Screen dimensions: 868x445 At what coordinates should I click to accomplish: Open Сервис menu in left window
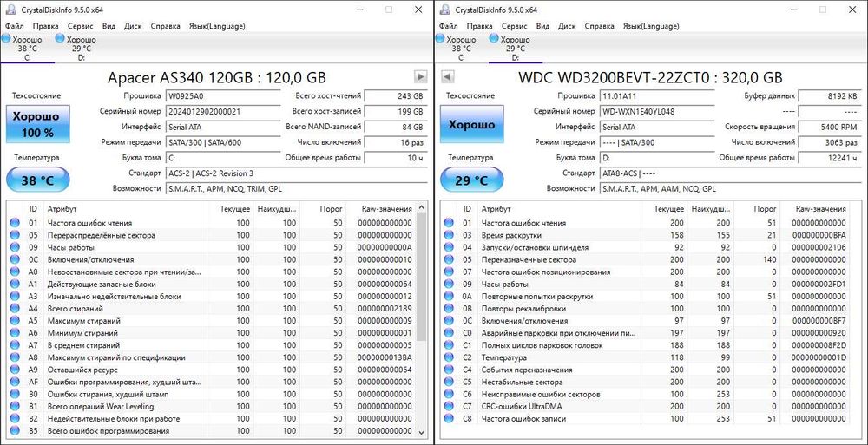[80, 26]
